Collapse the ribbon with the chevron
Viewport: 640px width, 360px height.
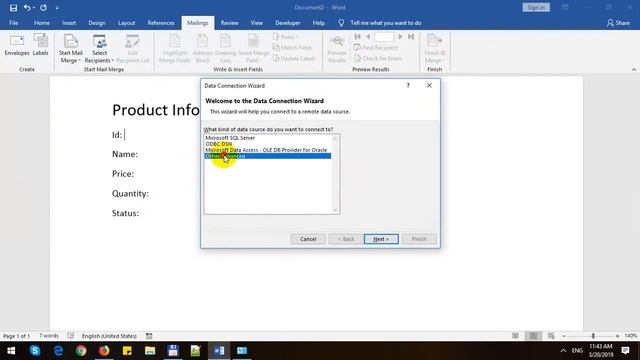point(633,69)
